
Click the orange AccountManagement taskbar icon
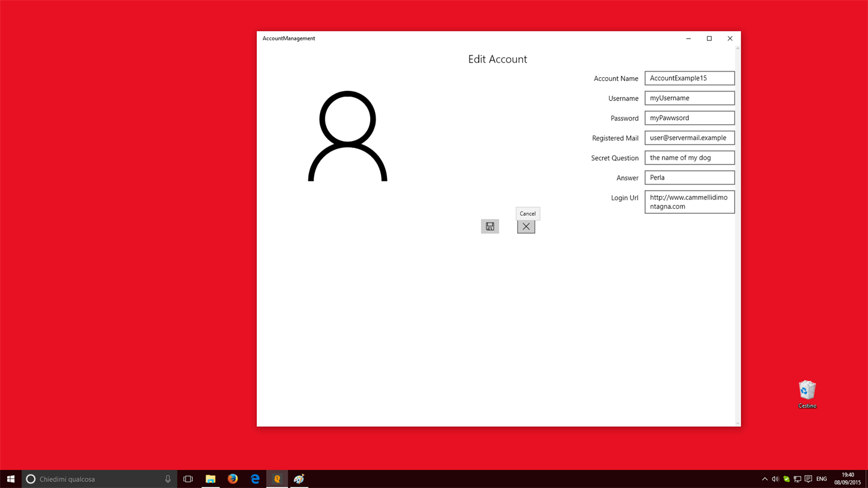tap(277, 479)
